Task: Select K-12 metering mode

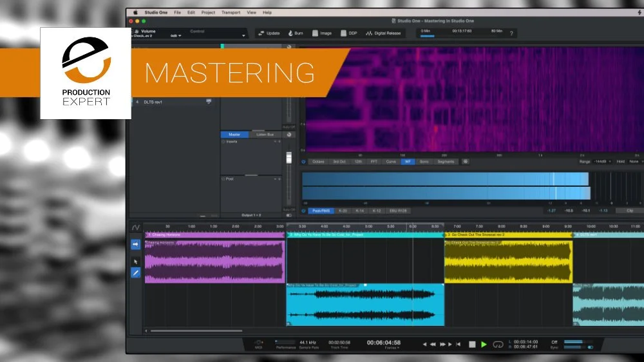Action: coord(377,211)
